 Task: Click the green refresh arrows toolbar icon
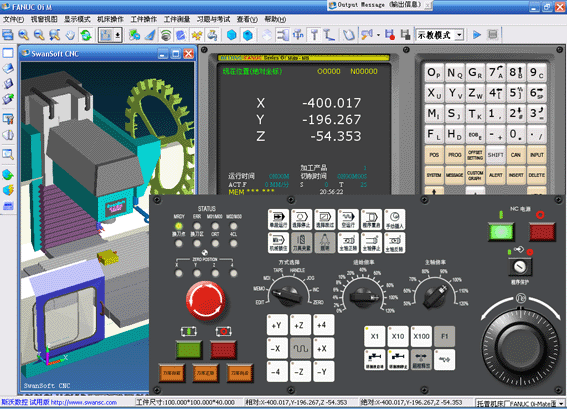86,35
